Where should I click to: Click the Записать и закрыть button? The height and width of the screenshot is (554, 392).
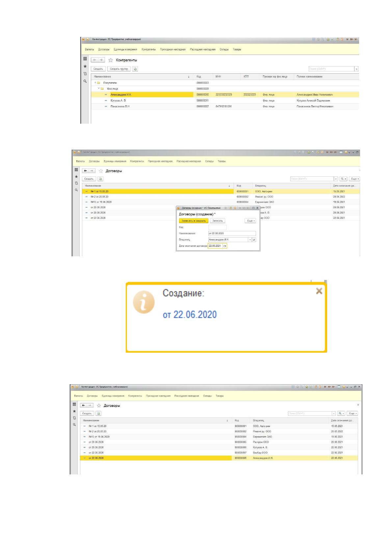click(x=194, y=221)
